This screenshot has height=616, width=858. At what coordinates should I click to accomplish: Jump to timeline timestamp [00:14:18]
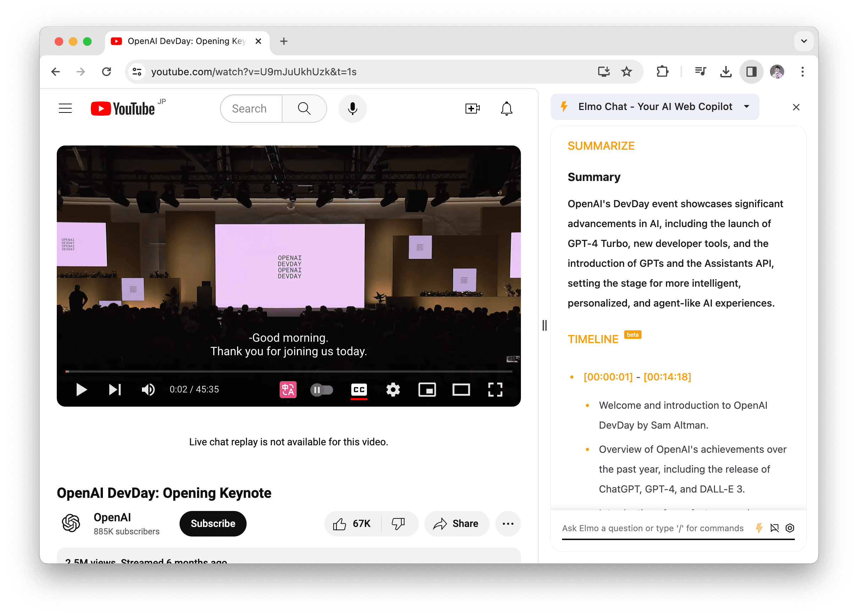coord(667,376)
